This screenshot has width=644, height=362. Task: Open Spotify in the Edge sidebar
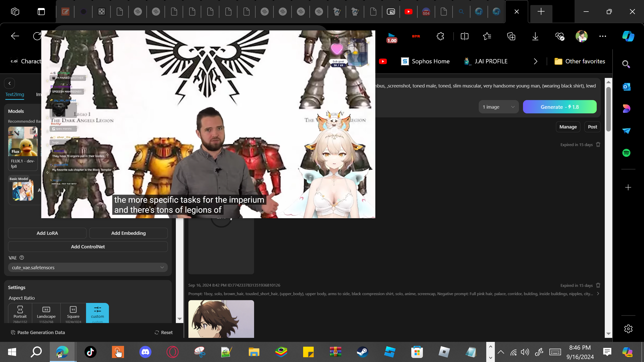click(626, 153)
